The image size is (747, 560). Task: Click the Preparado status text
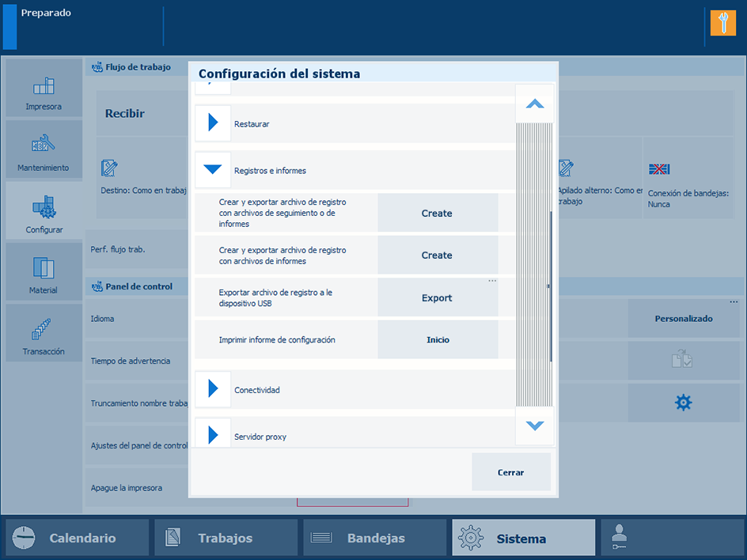[x=46, y=13]
